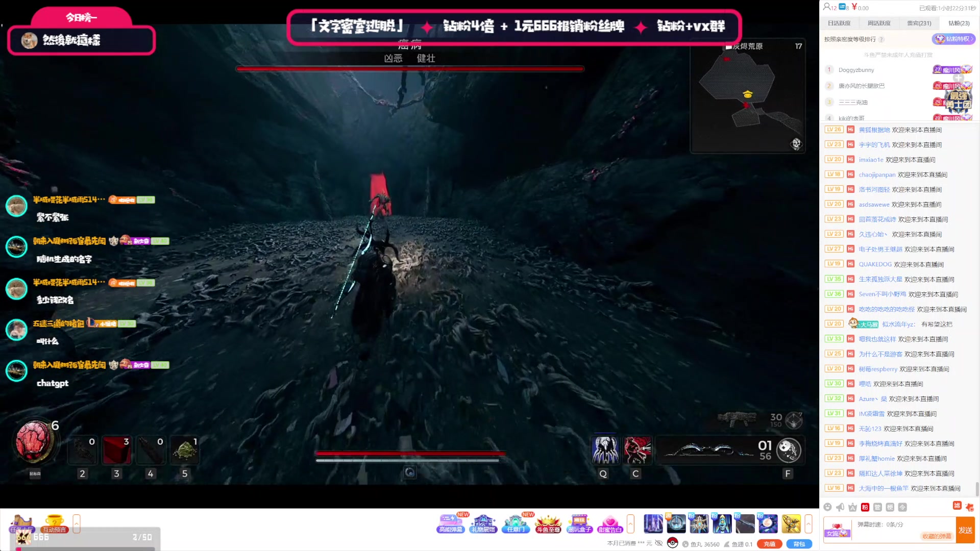Open the emoji smiley picker
980x551 pixels.
[x=828, y=507]
